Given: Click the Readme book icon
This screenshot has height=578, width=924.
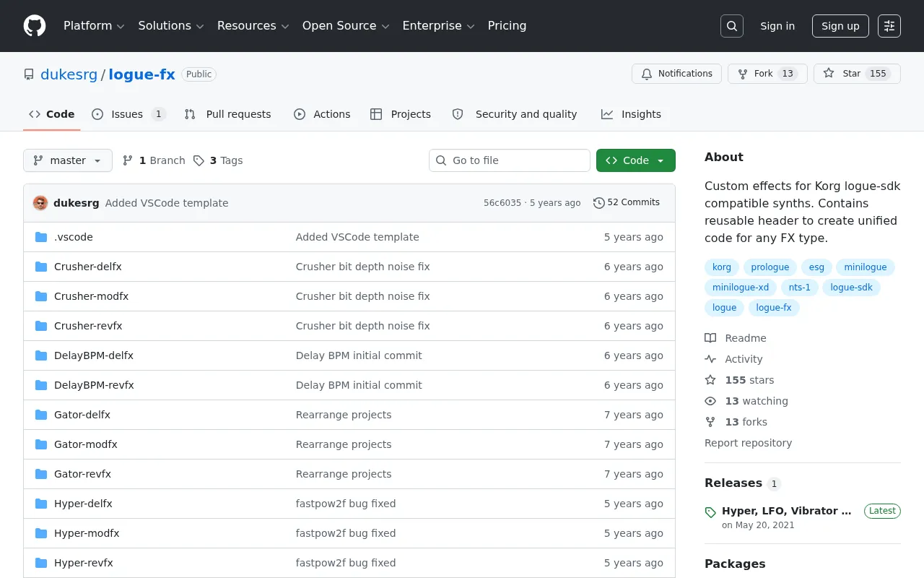Looking at the screenshot, I should [710, 338].
